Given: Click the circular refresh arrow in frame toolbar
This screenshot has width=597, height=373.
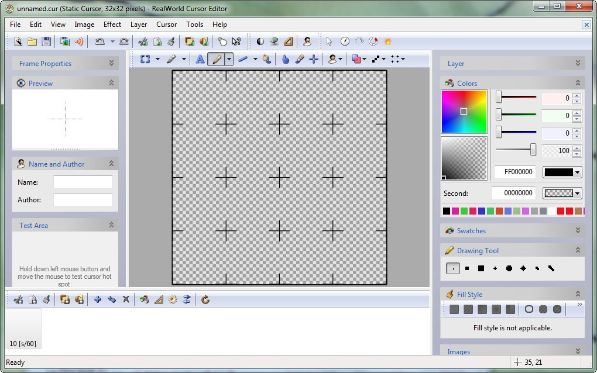Looking at the screenshot, I should tap(205, 300).
